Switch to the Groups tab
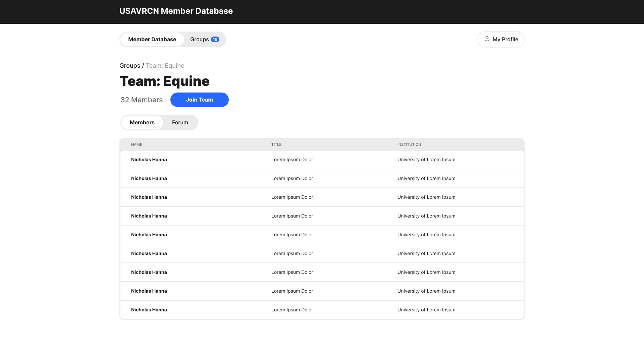This screenshot has width=644, height=362. (x=200, y=40)
